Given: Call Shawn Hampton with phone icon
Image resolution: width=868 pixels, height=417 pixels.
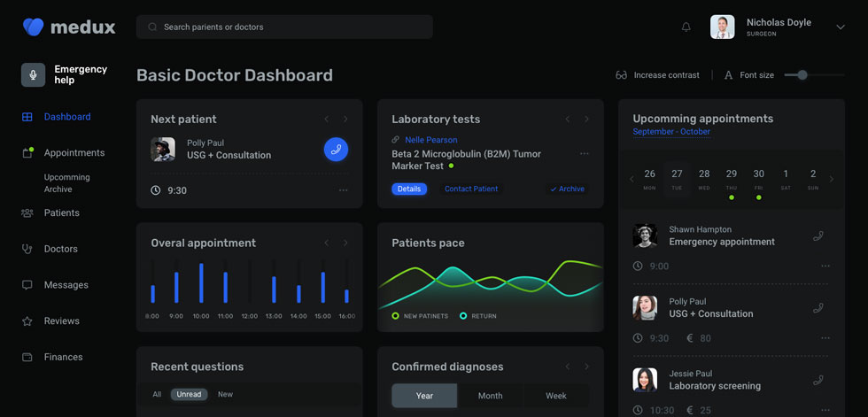Looking at the screenshot, I should pos(818,236).
